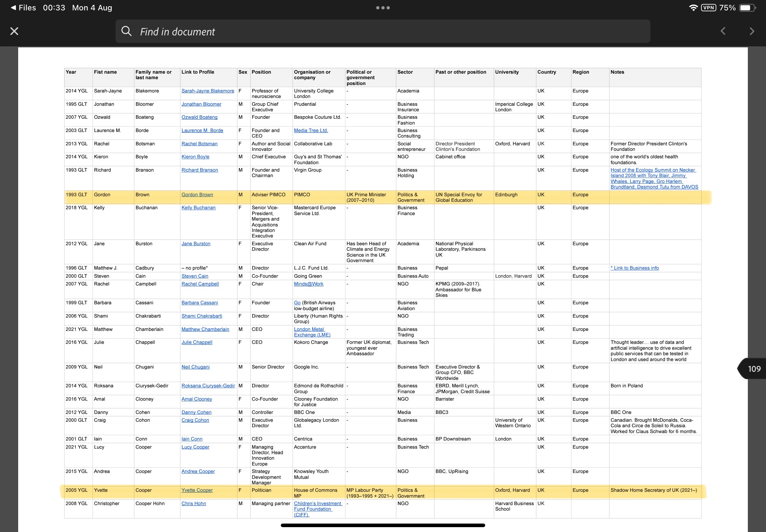Open Neil Chugani profile link

195,367
